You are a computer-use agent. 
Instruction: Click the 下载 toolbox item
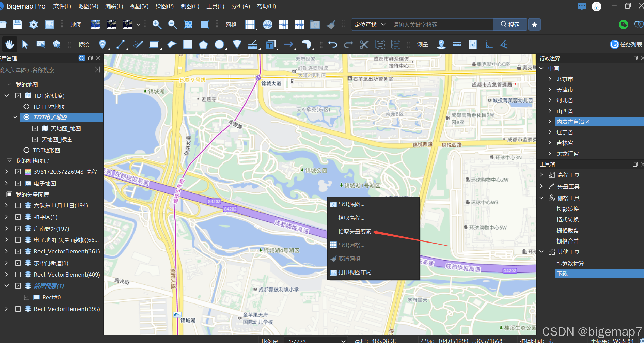[x=599, y=274]
